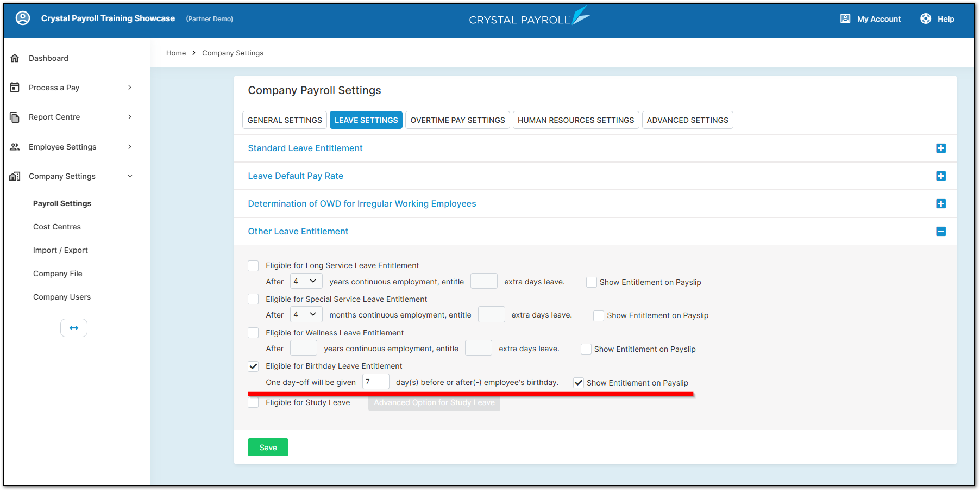
Task: Click the Process a Pay calendar icon
Action: (x=15, y=88)
